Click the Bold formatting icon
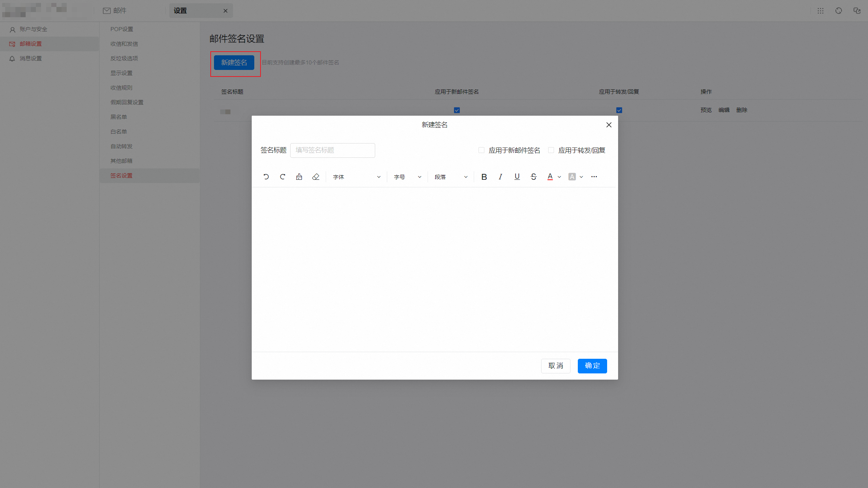868x488 pixels. (x=484, y=176)
